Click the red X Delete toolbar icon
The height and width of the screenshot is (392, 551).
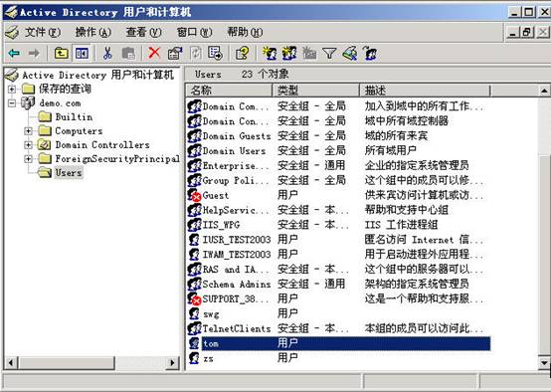[x=154, y=54]
